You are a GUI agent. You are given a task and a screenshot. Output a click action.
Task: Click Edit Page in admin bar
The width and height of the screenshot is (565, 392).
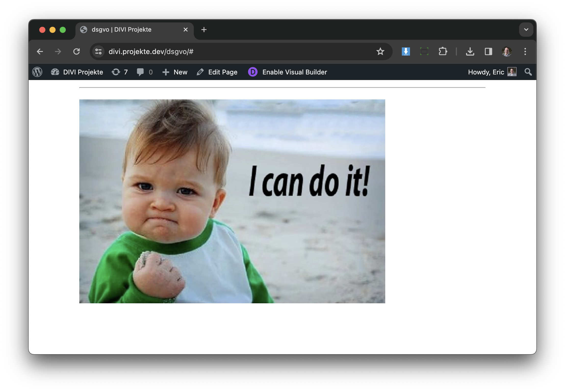(217, 72)
